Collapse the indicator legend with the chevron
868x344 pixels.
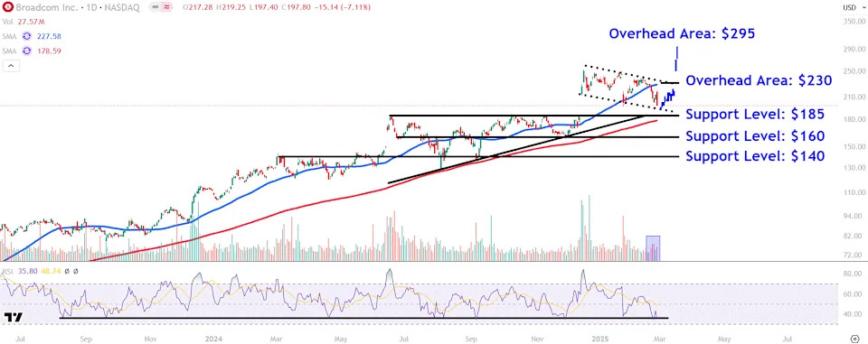pyautogui.click(x=11, y=66)
